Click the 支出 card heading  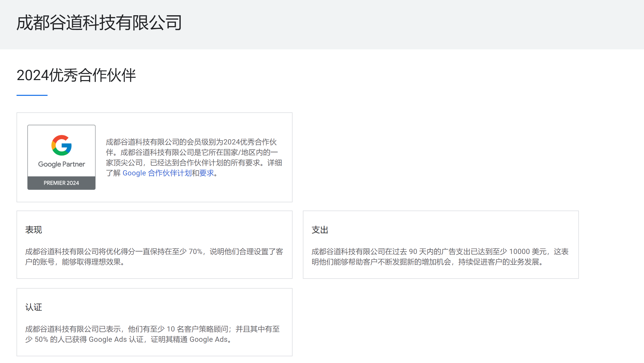point(320,229)
